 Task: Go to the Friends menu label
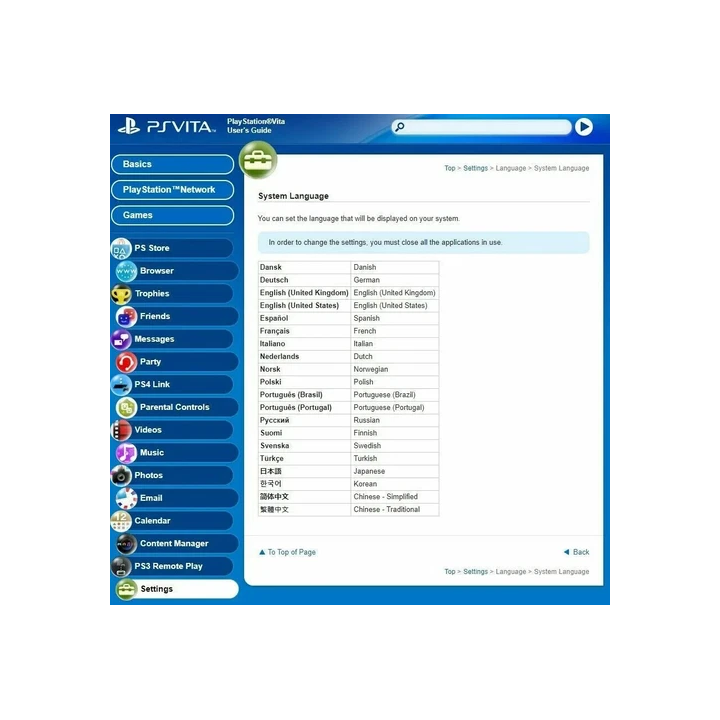click(155, 316)
